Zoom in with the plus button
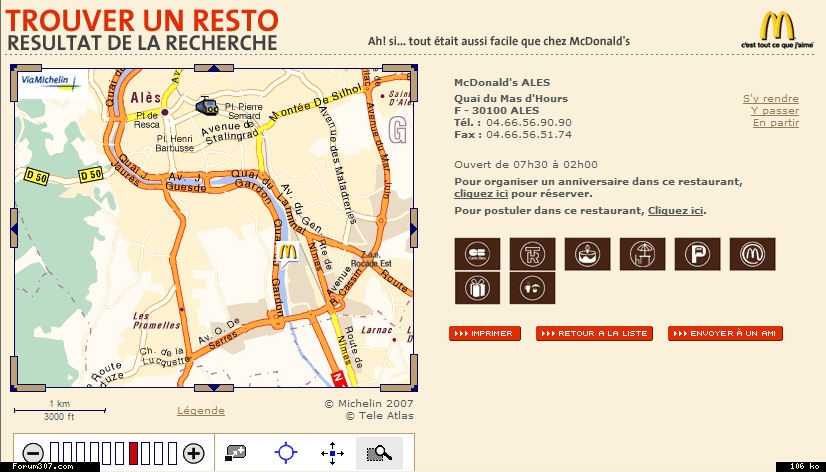826x472 pixels. click(x=193, y=453)
